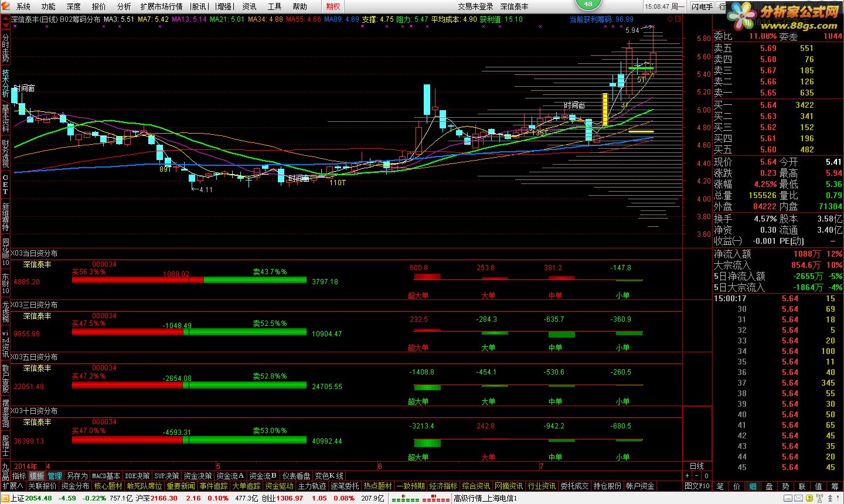Select the MACD基本 template tab

coord(106,476)
